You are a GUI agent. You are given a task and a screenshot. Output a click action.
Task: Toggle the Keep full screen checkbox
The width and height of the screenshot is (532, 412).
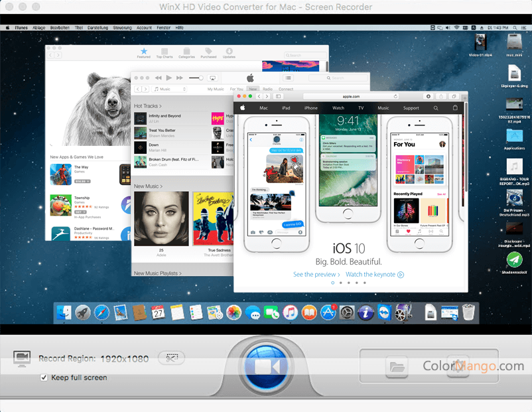point(44,378)
